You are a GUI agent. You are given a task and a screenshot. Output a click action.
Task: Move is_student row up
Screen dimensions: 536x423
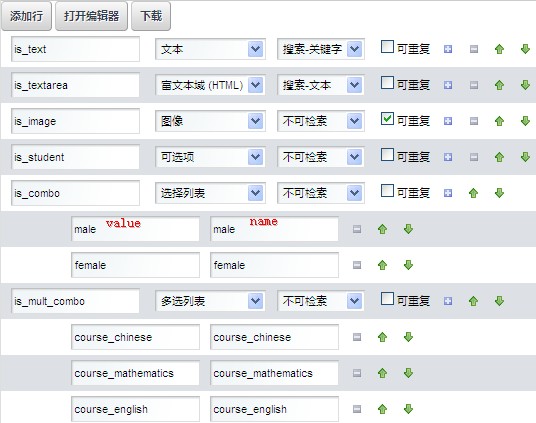click(x=499, y=157)
